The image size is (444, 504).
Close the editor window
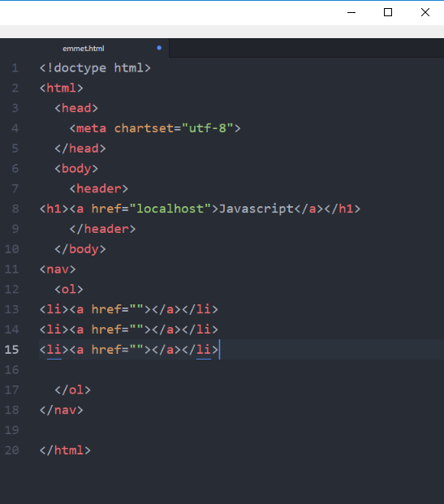tap(425, 12)
